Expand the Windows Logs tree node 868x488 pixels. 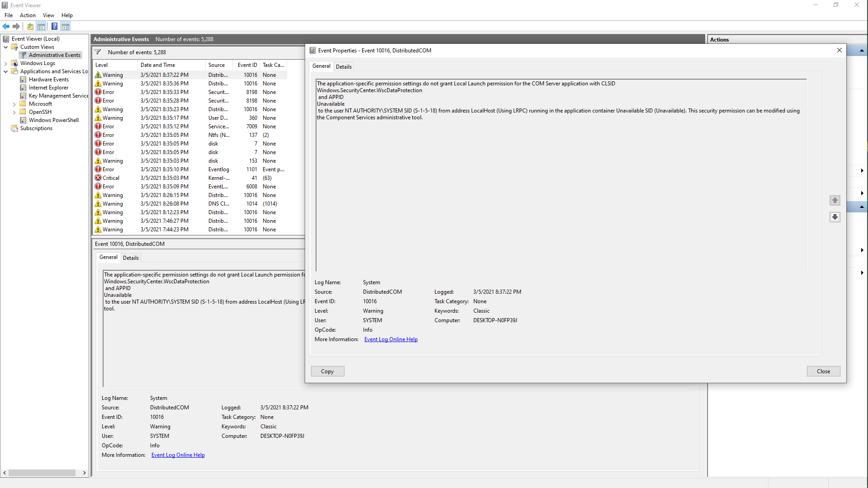pos(5,63)
